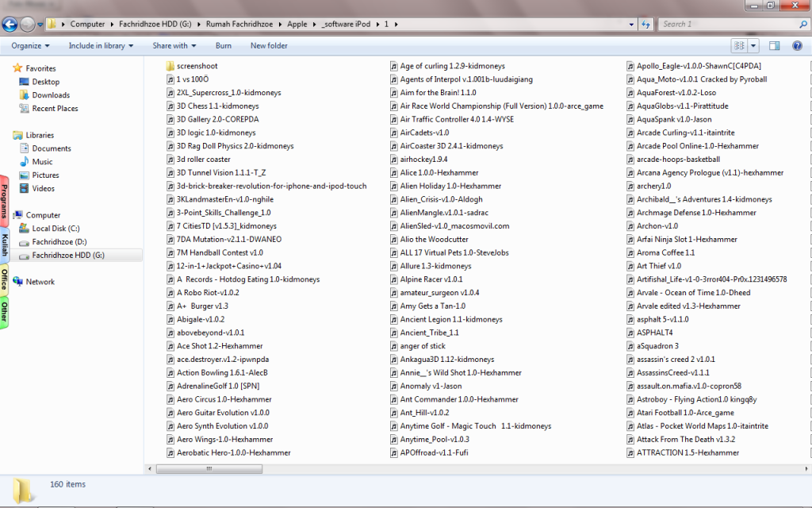
Task: Click the Fachridhzoe HDD (G:) drive icon
Action: pos(24,255)
